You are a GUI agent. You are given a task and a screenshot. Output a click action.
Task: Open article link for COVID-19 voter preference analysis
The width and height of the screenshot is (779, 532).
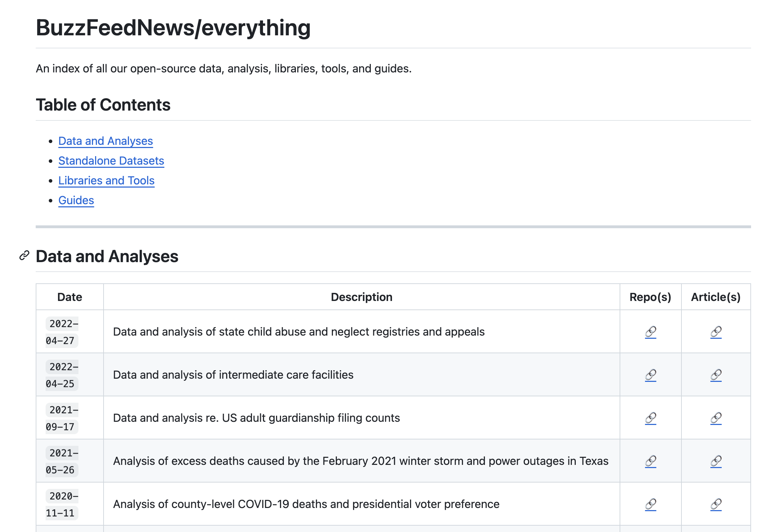(716, 504)
